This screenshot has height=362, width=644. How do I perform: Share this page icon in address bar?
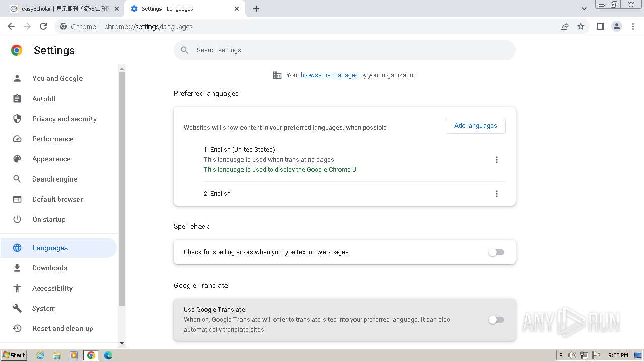coord(565,26)
